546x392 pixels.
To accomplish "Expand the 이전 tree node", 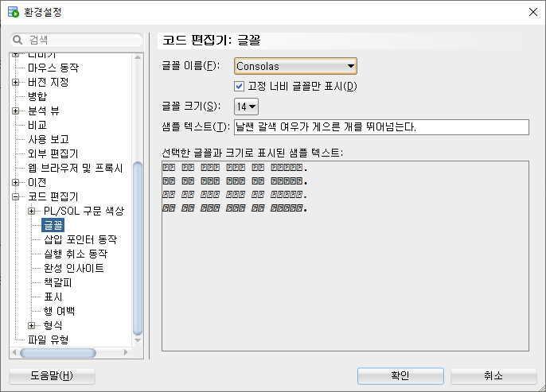I will click(x=15, y=182).
